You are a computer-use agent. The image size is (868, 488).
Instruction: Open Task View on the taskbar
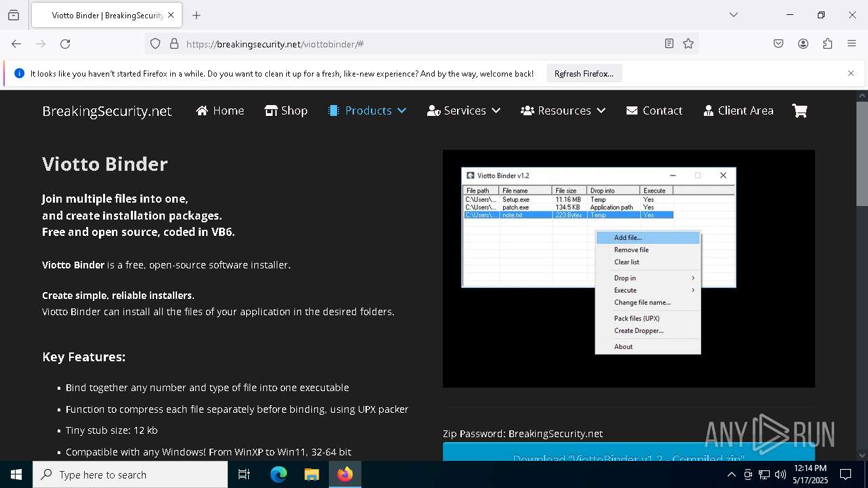pos(244,474)
